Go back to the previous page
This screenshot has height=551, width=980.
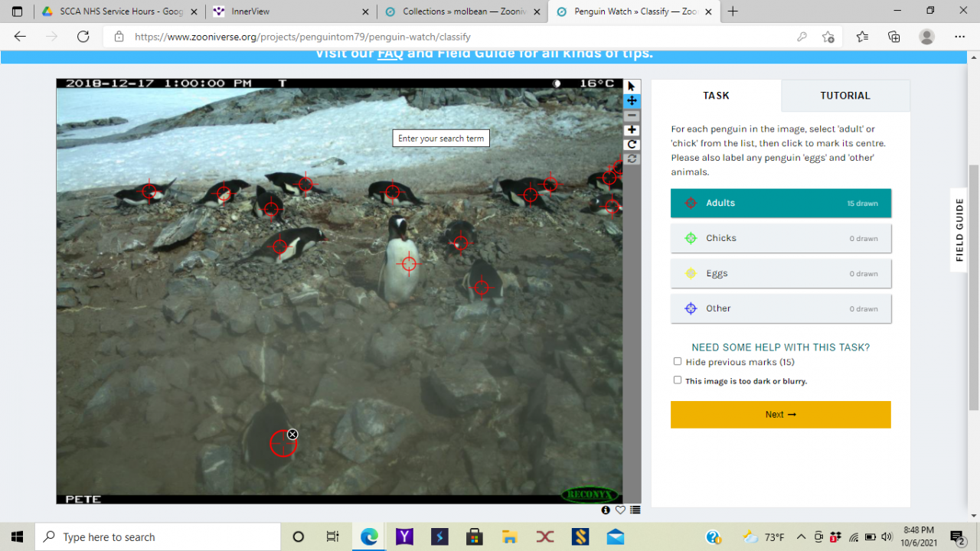(x=20, y=37)
